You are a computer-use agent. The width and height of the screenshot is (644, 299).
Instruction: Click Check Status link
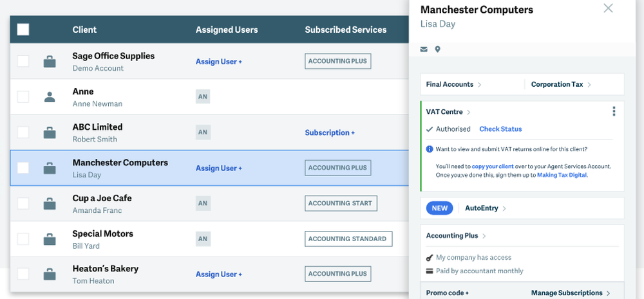point(500,129)
